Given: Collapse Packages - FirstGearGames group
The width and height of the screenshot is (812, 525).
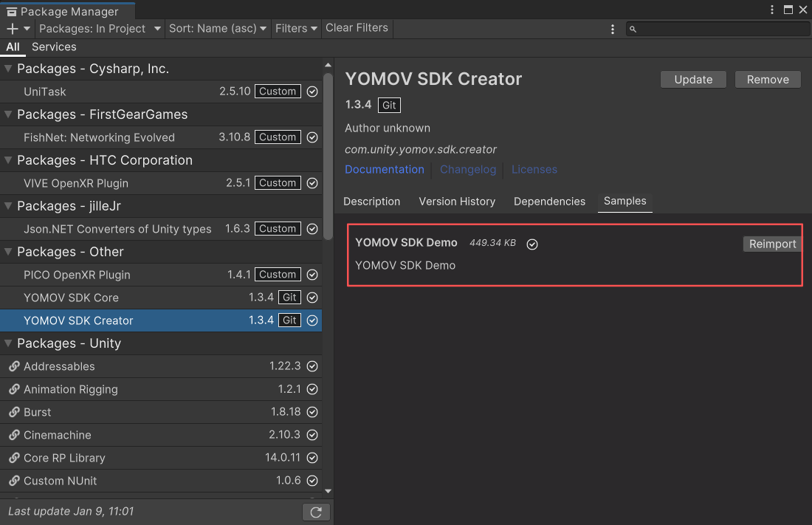Looking at the screenshot, I should 8,114.
